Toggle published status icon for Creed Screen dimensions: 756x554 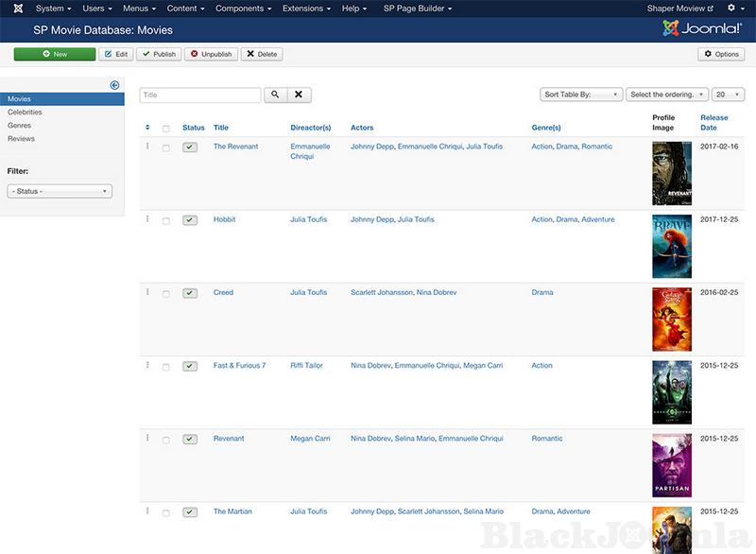pos(190,293)
